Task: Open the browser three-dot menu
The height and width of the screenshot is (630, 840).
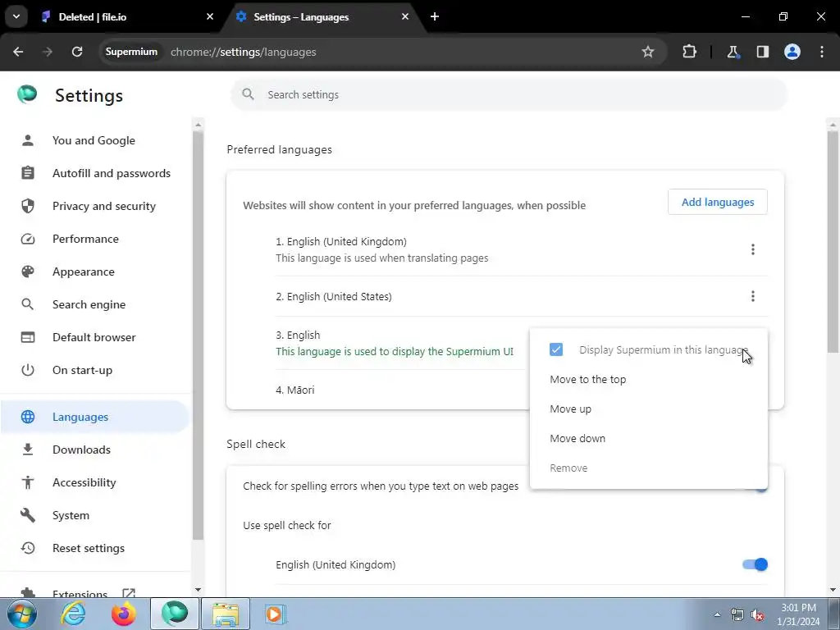Action: point(822,52)
